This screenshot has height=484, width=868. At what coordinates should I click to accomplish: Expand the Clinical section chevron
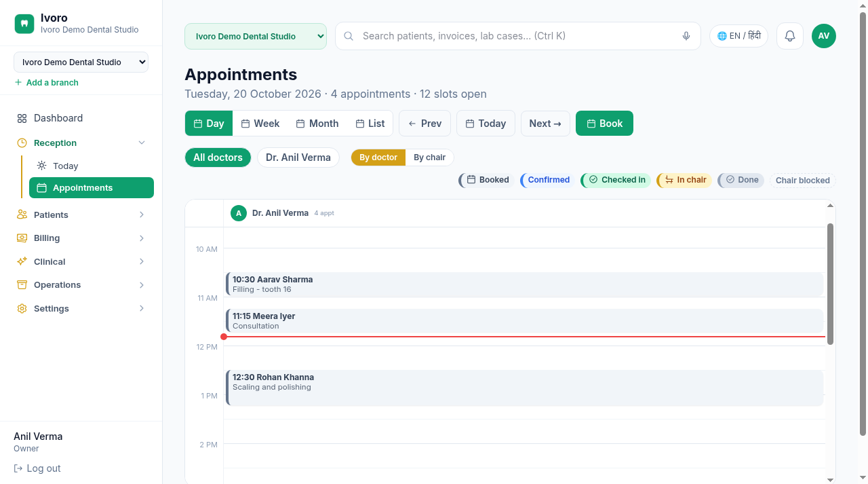tap(142, 261)
